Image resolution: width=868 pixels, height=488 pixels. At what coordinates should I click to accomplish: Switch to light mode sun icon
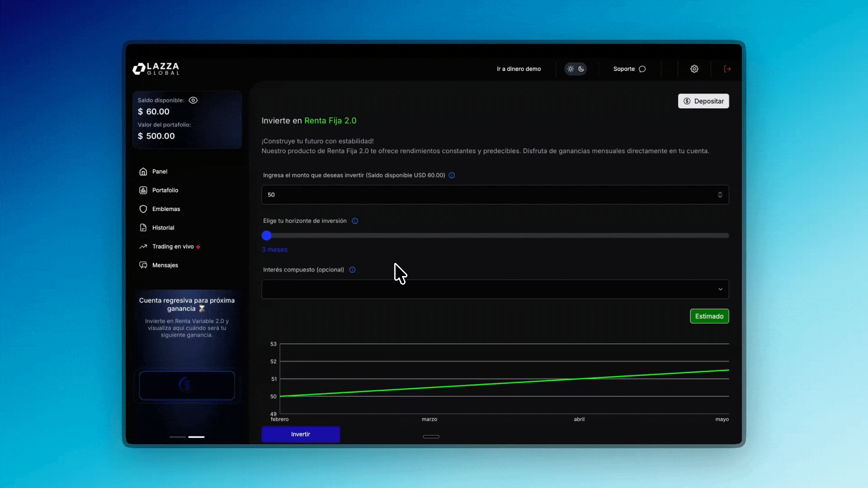coord(571,69)
